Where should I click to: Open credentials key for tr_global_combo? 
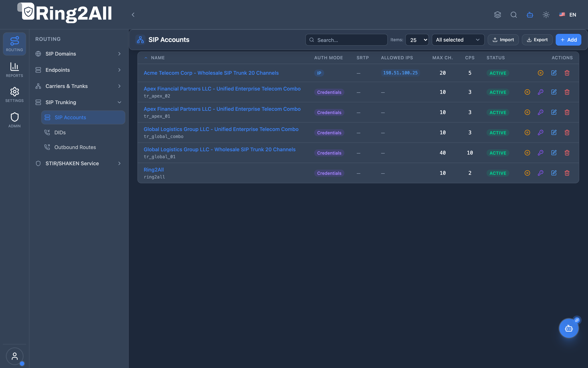point(540,132)
